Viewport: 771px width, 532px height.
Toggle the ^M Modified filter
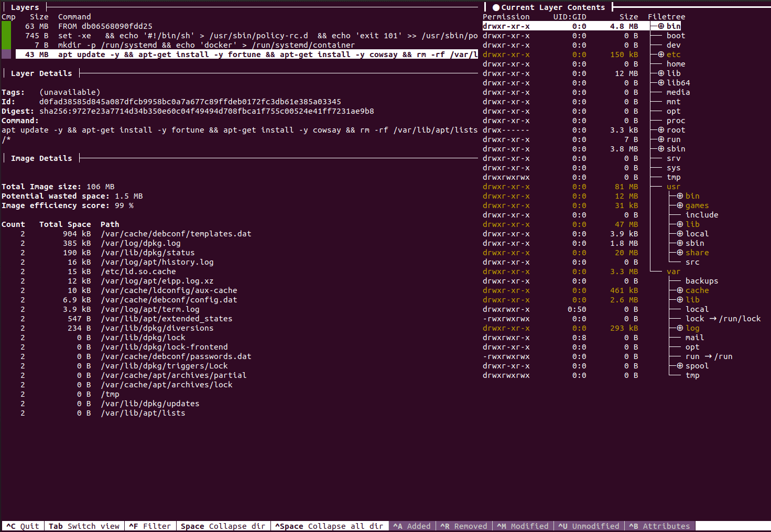click(523, 526)
